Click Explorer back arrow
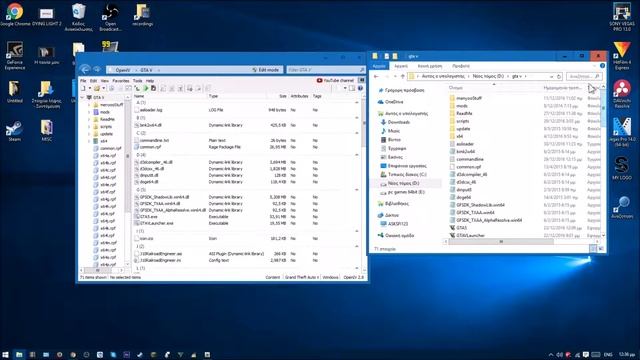 tap(376, 76)
